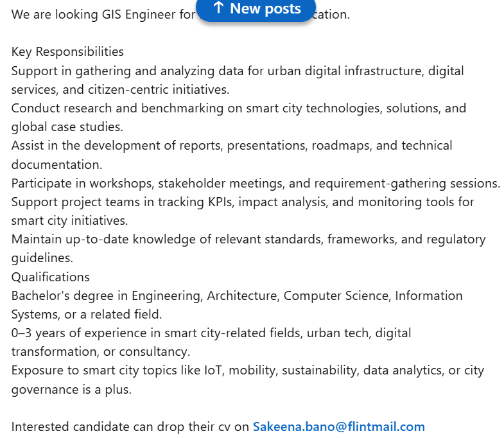This screenshot has width=504, height=438.
Task: Click the 'global case studies' text
Action: (67, 127)
